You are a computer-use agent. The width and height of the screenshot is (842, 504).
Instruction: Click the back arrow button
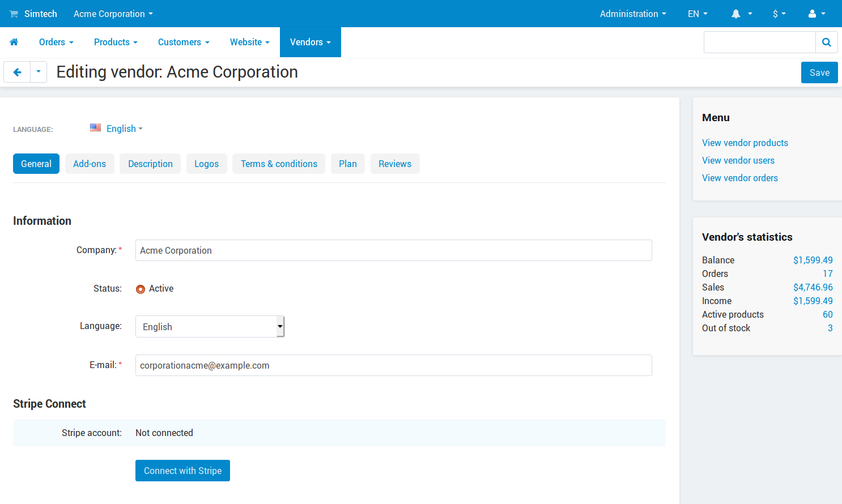[17, 72]
